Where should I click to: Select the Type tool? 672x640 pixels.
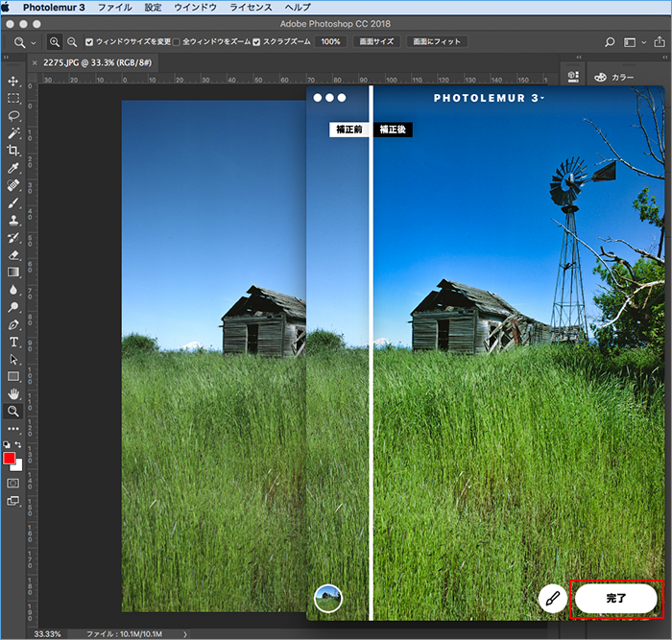(x=13, y=343)
